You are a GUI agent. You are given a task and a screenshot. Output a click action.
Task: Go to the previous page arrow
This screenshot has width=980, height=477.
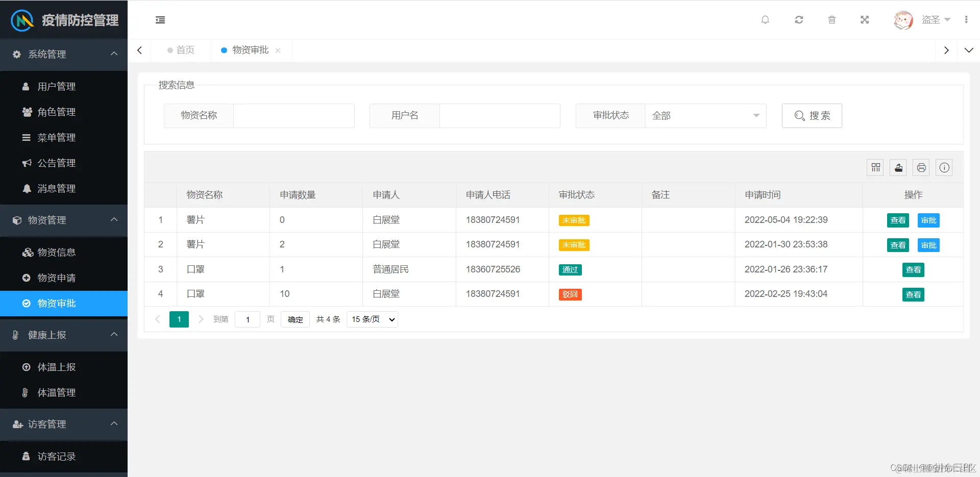pyautogui.click(x=158, y=319)
